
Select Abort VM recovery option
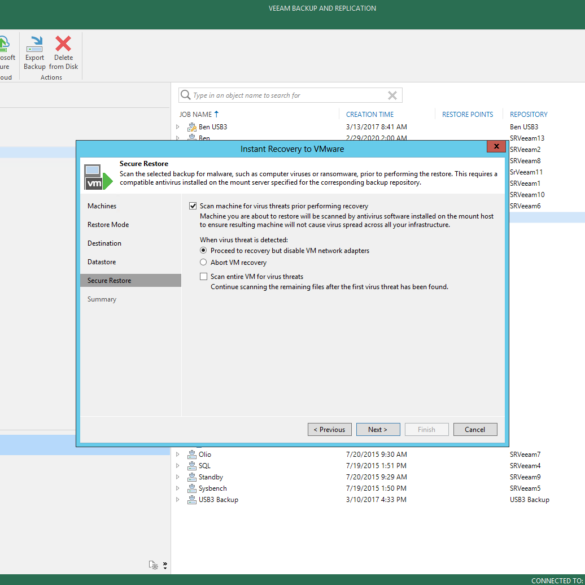tap(203, 262)
